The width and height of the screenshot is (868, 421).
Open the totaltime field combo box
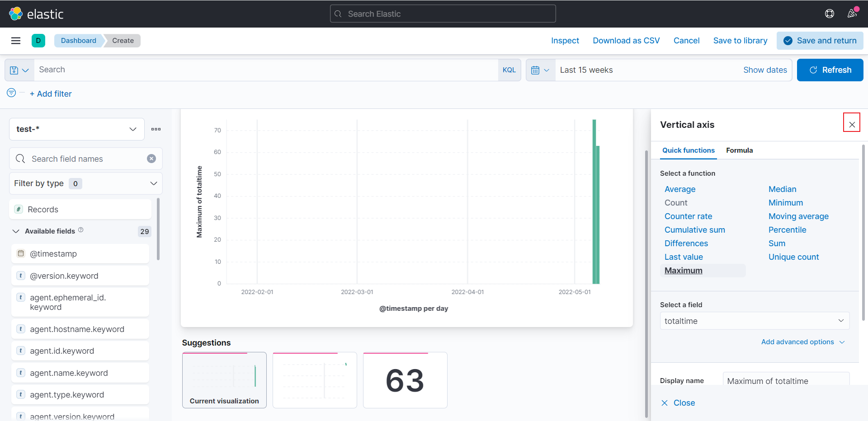[x=755, y=321]
